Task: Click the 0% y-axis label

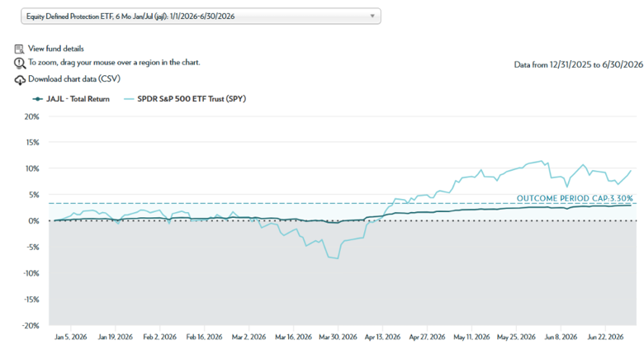Action: click(x=34, y=221)
